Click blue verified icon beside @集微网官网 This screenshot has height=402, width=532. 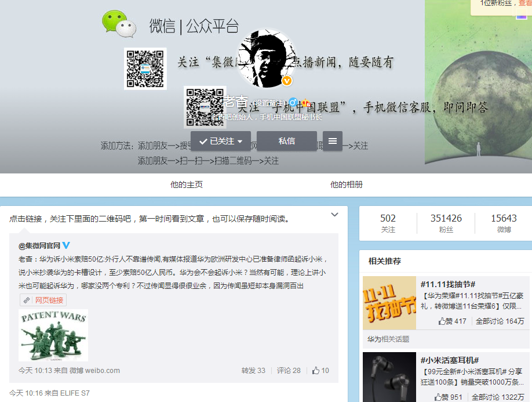coord(67,245)
